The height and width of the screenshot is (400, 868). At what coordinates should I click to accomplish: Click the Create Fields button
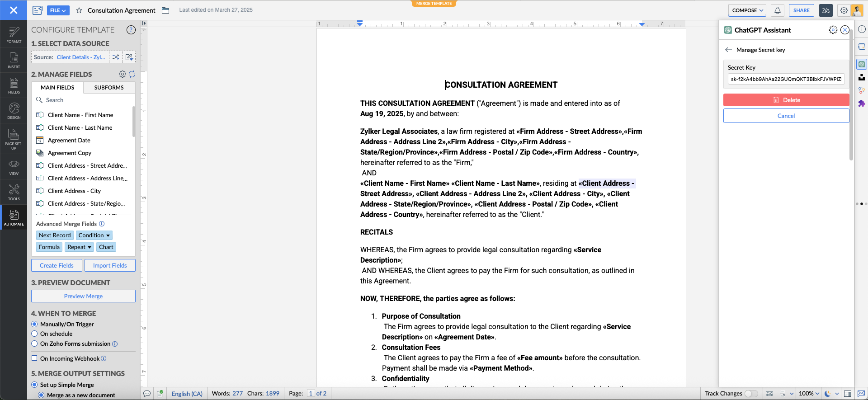57,265
